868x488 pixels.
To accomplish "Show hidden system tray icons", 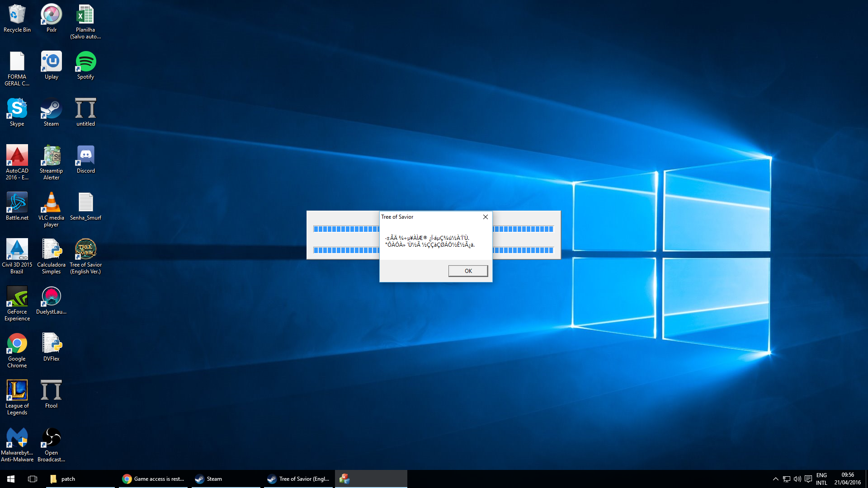I will [x=775, y=479].
